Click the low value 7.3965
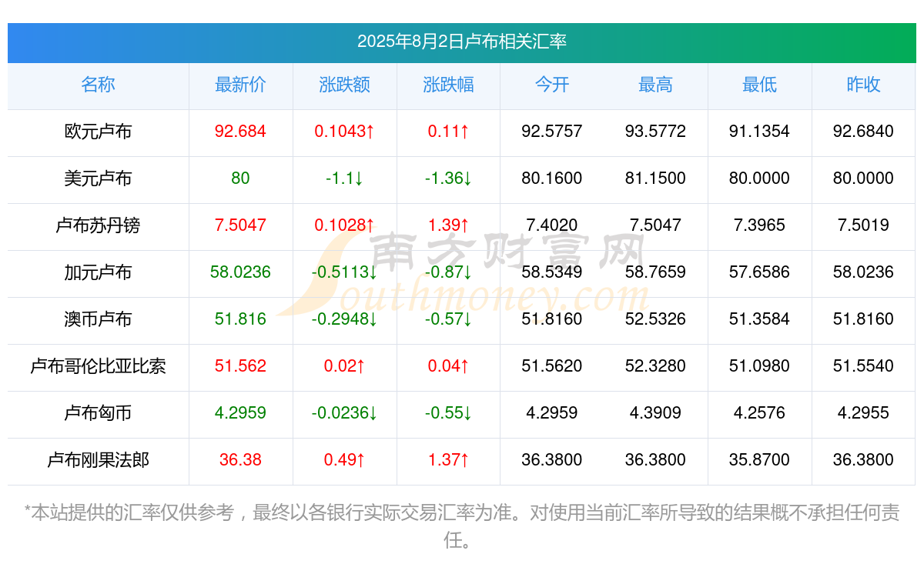This screenshot has height=564, width=924. 759,225
